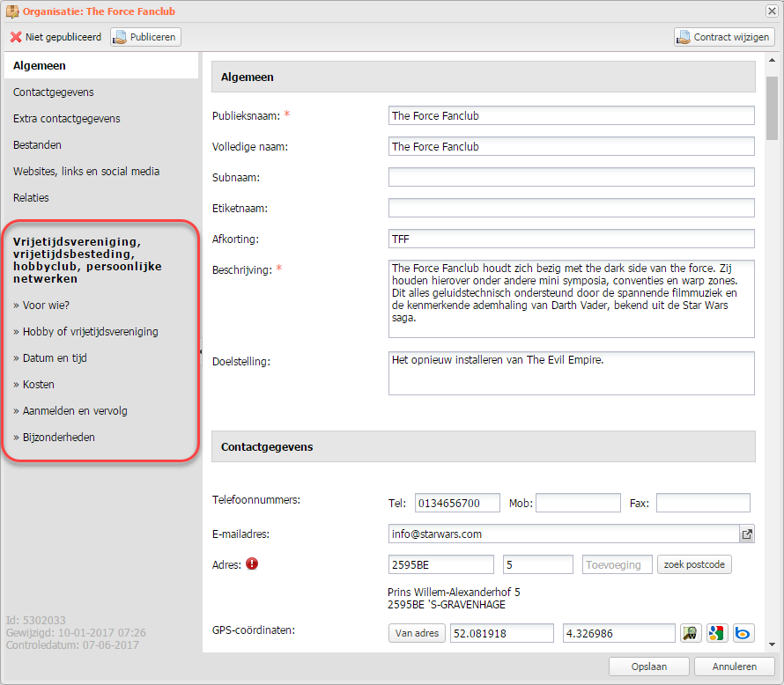Click the scrollbar down arrow
The image size is (784, 685).
click(772, 644)
